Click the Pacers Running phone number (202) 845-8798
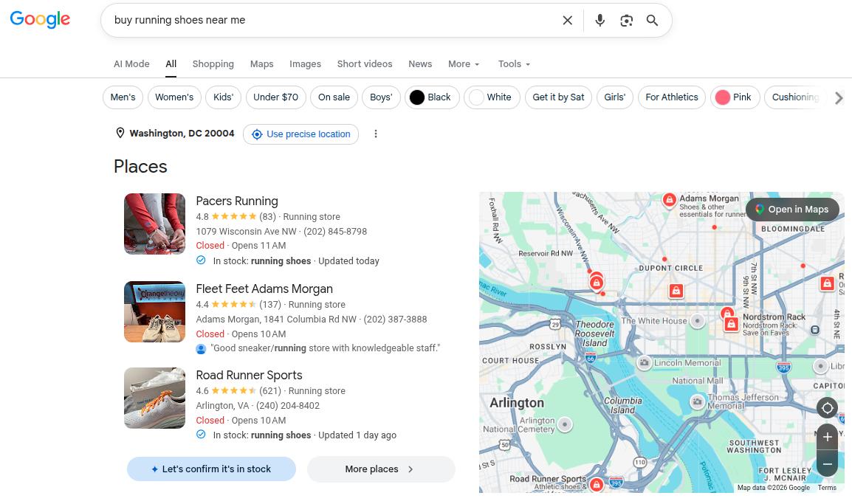This screenshot has height=504, width=852. pos(335,232)
